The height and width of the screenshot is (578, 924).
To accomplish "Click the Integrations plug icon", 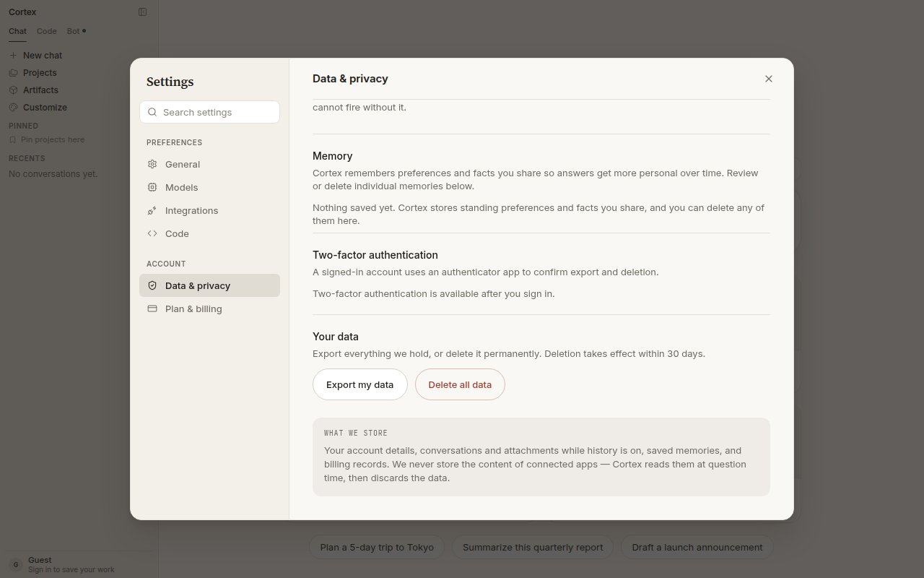I will pos(152,210).
